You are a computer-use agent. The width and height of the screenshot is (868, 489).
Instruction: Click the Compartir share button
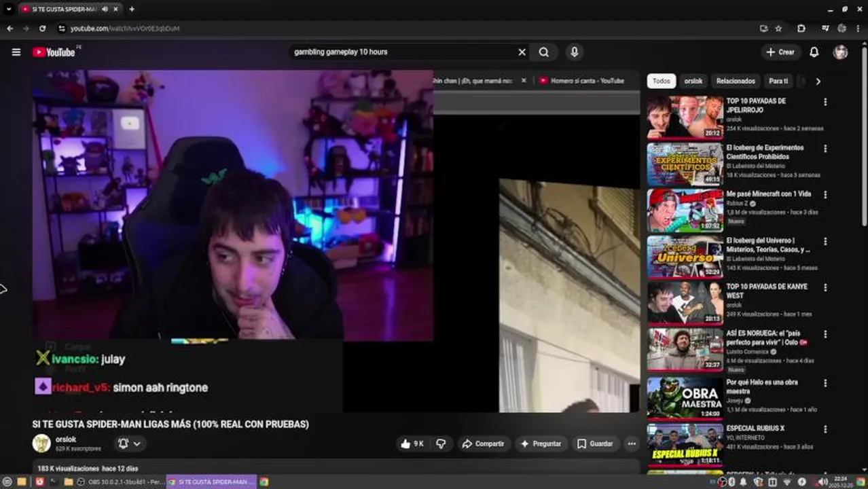tap(483, 443)
